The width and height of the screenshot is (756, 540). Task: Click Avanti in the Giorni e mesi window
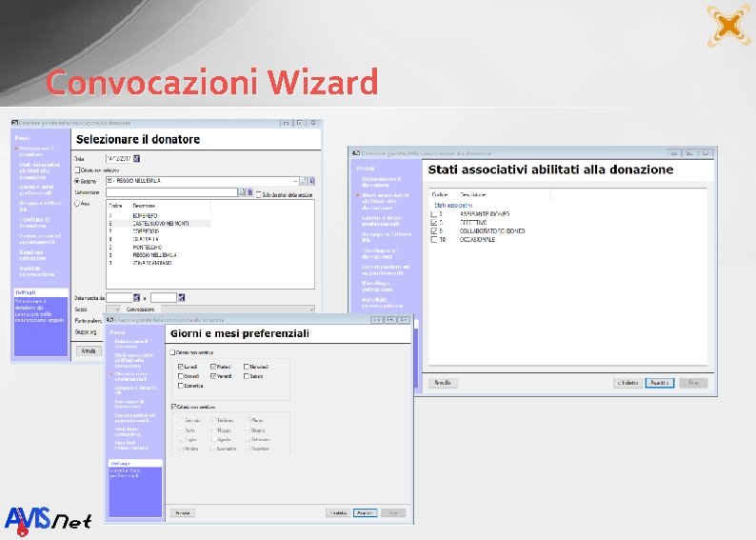pos(365,513)
